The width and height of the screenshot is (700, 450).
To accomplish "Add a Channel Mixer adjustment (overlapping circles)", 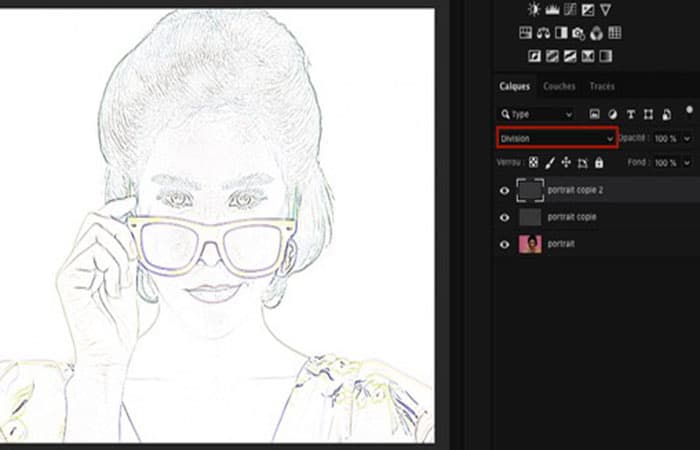I will click(596, 33).
